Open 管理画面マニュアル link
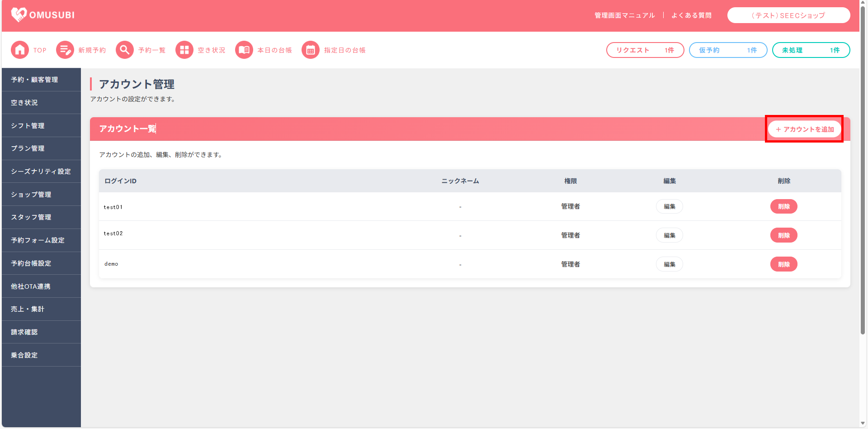 pyautogui.click(x=624, y=15)
